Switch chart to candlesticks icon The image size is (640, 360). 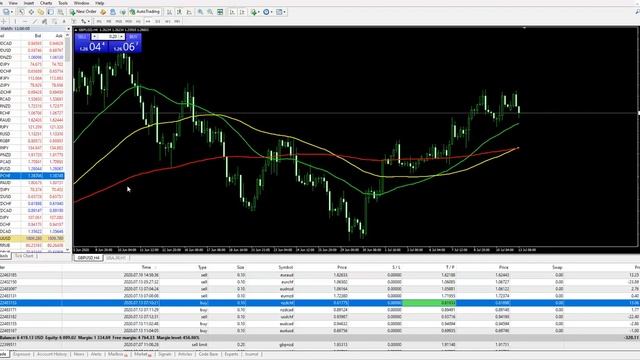179,12
